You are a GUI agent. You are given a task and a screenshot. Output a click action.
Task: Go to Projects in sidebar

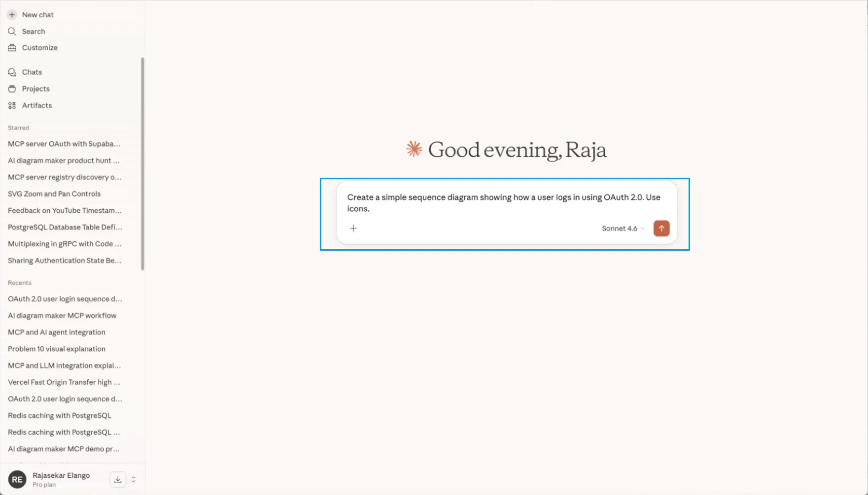(x=35, y=89)
